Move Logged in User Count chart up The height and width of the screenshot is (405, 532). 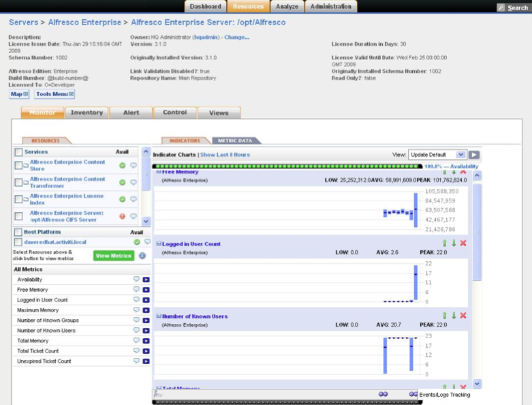coord(444,243)
